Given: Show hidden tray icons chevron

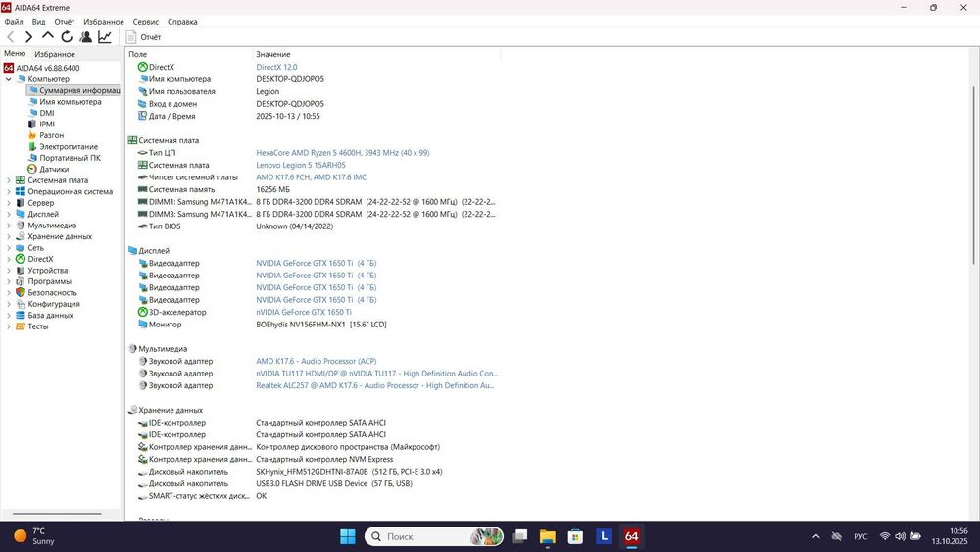Looking at the screenshot, I should (x=815, y=536).
